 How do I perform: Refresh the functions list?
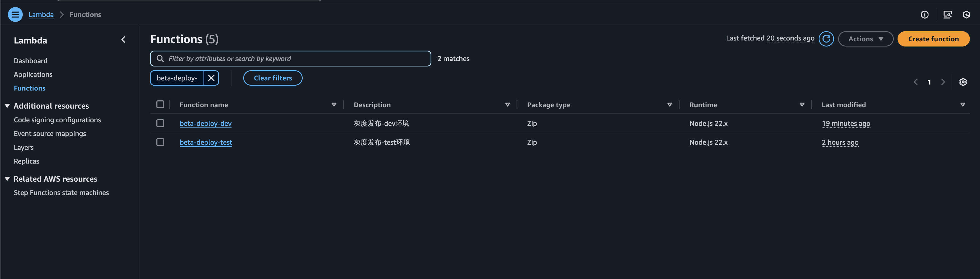[x=826, y=39]
